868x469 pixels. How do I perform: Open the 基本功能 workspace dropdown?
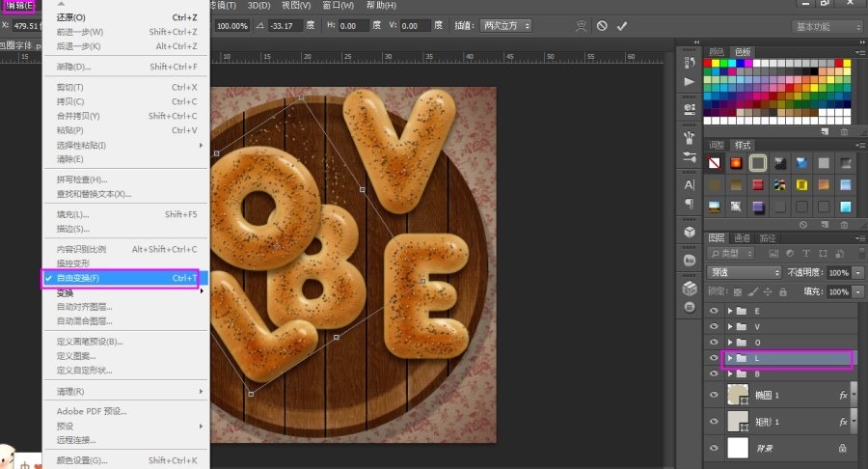tap(827, 27)
